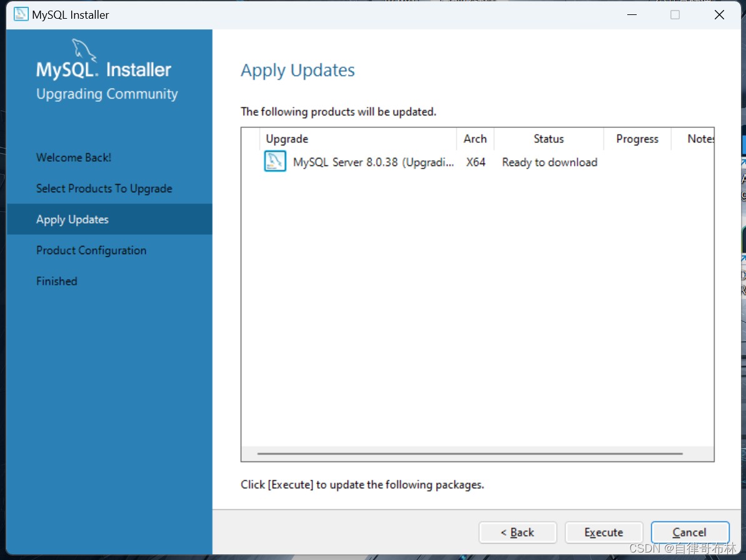Sort by the Status column header

pos(549,139)
